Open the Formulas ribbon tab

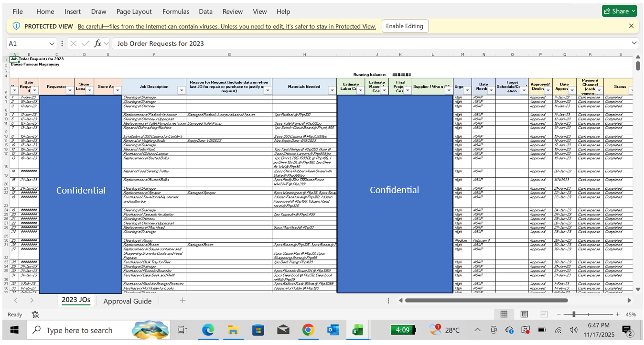click(175, 11)
